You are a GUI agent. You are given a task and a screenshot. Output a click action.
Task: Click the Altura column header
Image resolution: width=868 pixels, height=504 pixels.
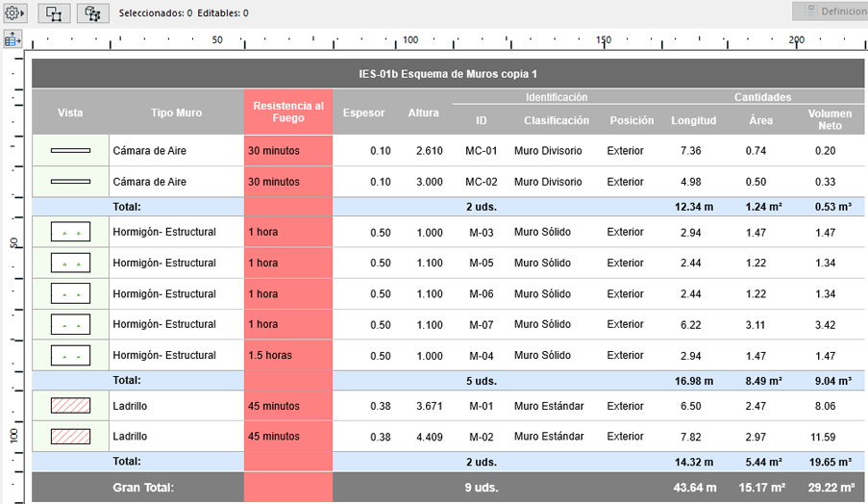424,113
